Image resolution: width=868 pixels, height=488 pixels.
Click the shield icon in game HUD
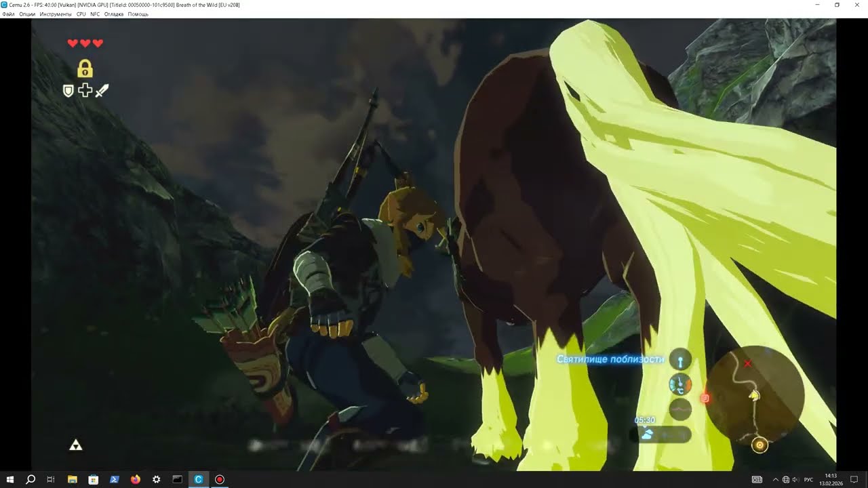pos(68,91)
